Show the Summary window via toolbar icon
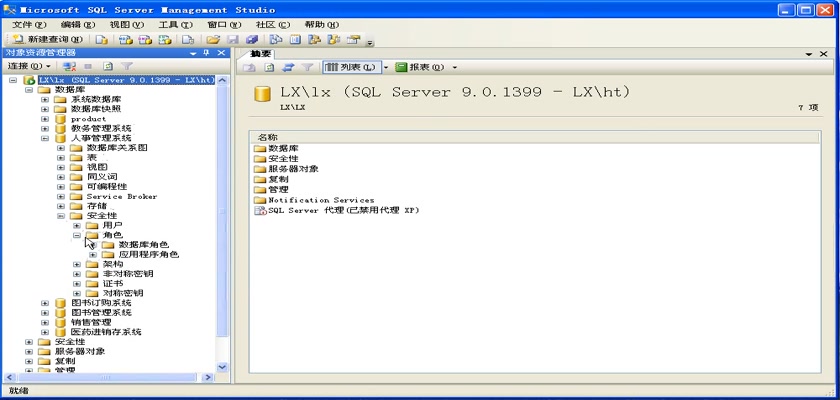Image resolution: width=840 pixels, height=400 pixels. pyautogui.click(x=295, y=40)
